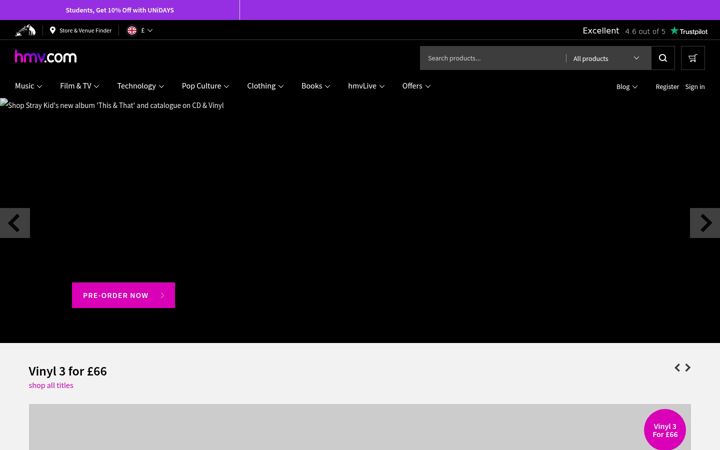Expand the Offers menu
The width and height of the screenshot is (720, 450).
coord(416,86)
